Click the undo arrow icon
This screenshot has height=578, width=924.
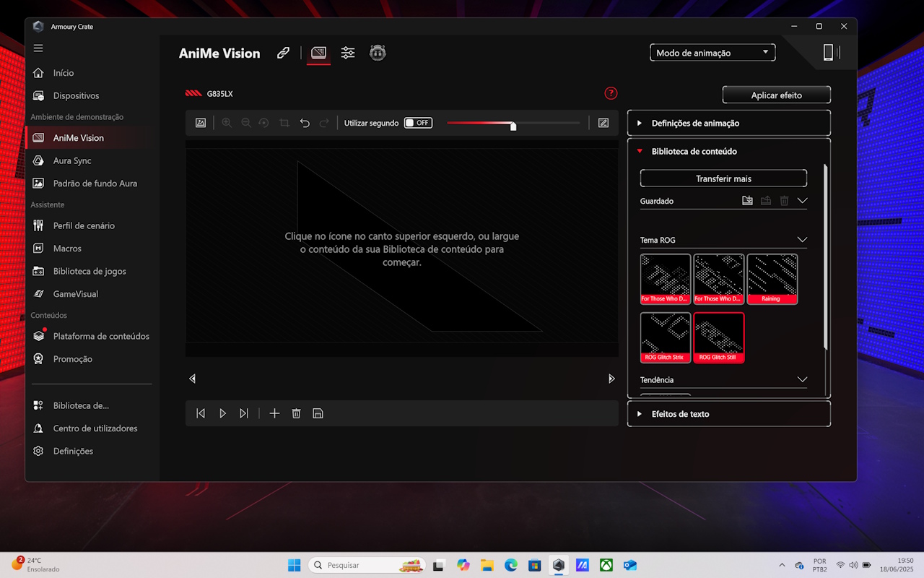305,123
